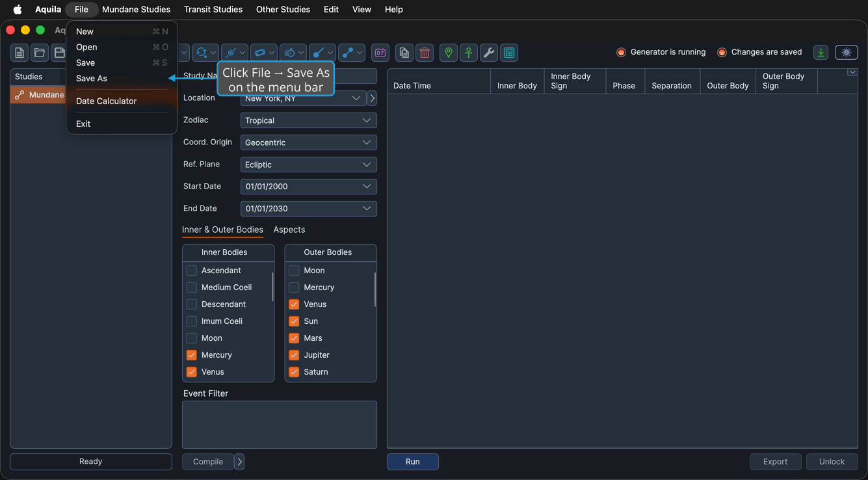Image resolution: width=868 pixels, height=480 pixels.
Task: Click the speeding stopwatch toolbar icon
Action: tap(290, 53)
